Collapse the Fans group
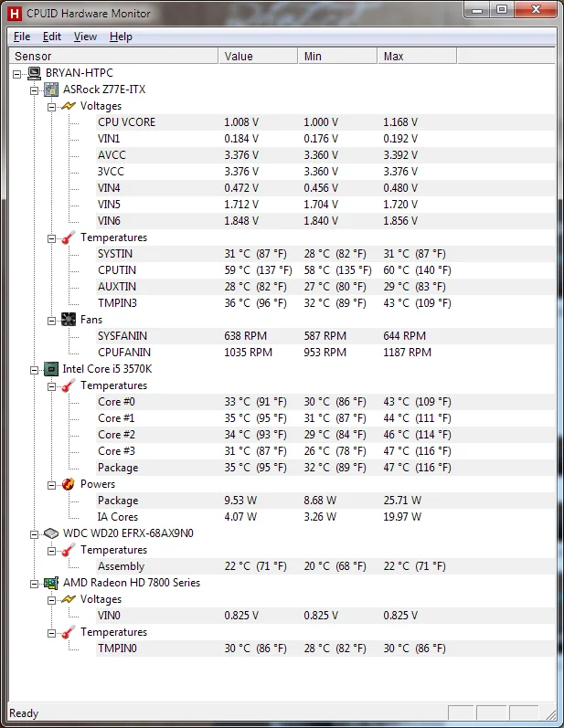This screenshot has width=564, height=728. pyautogui.click(x=51, y=321)
